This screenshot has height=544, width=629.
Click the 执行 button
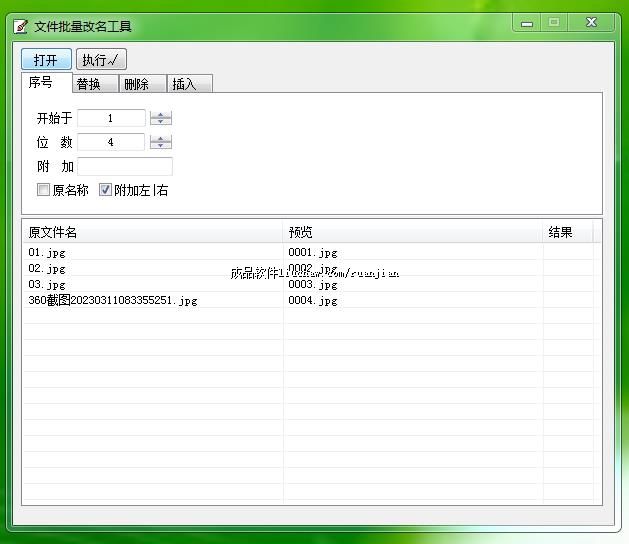[101, 60]
